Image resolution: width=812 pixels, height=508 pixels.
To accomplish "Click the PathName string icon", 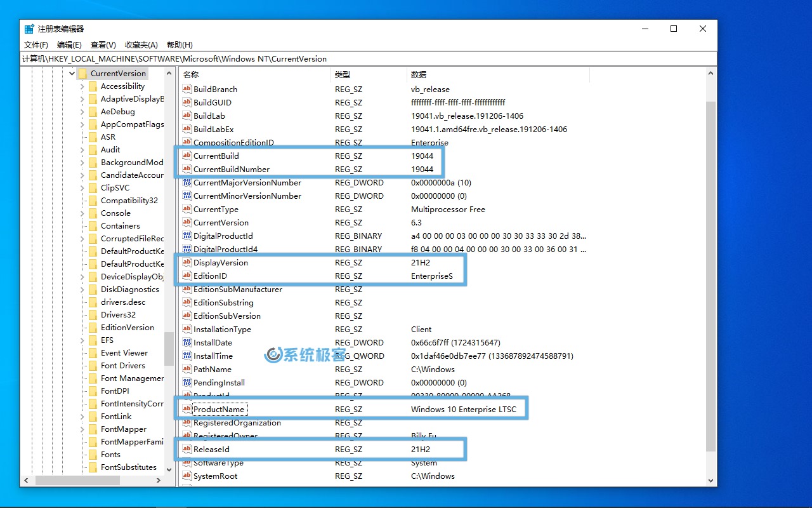I will pyautogui.click(x=187, y=370).
